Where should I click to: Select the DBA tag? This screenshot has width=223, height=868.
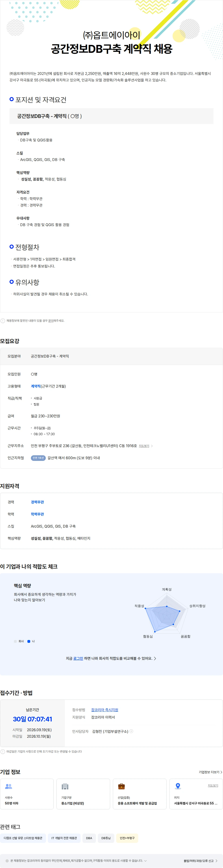89,838
